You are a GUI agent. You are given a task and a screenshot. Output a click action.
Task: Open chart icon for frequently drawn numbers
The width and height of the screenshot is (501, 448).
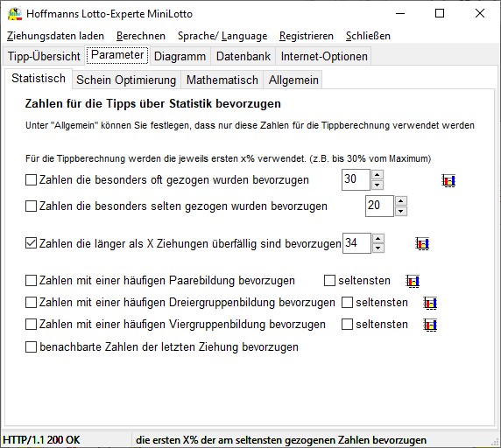448,181
